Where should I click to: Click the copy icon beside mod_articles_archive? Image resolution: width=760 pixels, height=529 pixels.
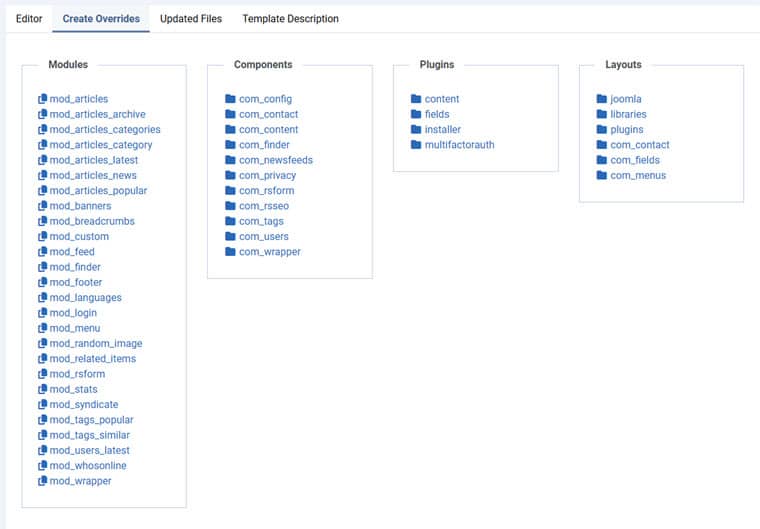click(43, 114)
